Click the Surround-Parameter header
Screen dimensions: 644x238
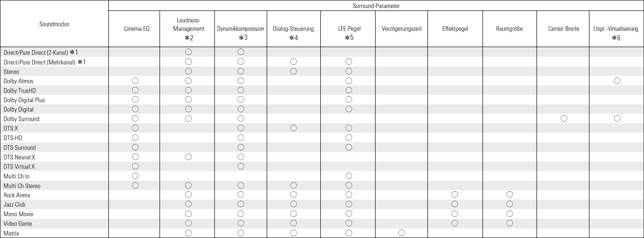click(376, 6)
